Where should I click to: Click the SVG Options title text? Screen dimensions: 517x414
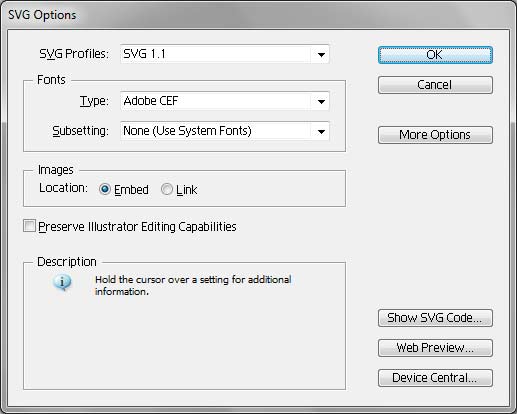(42, 15)
